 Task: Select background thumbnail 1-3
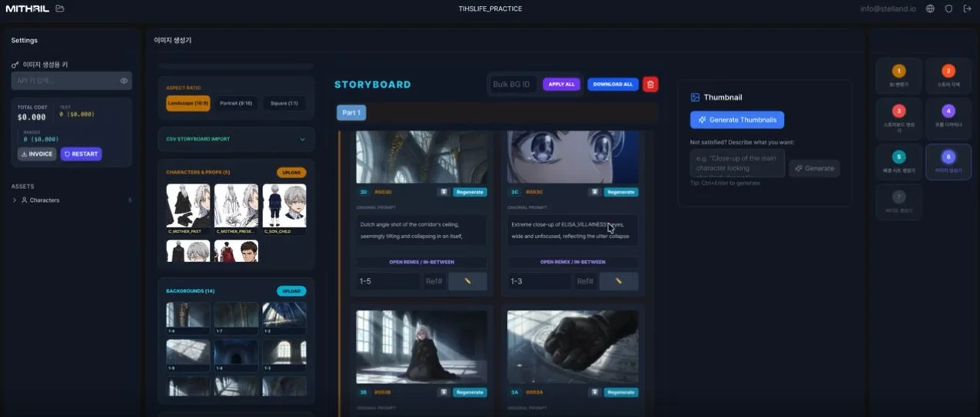click(284, 355)
